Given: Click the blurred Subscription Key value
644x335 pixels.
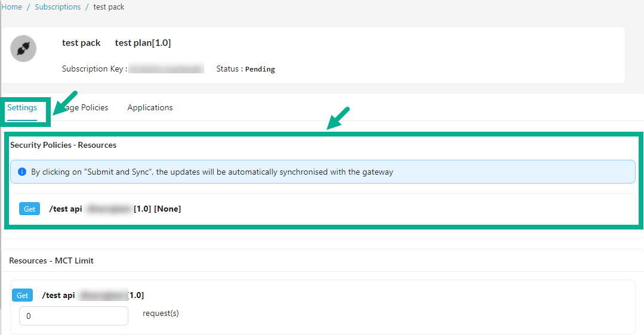Looking at the screenshot, I should point(167,68).
